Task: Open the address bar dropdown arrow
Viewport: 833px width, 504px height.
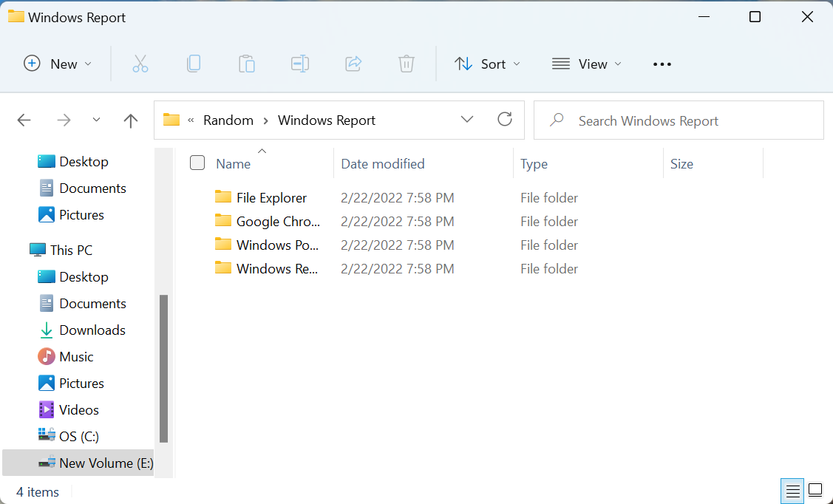Action: click(x=467, y=119)
